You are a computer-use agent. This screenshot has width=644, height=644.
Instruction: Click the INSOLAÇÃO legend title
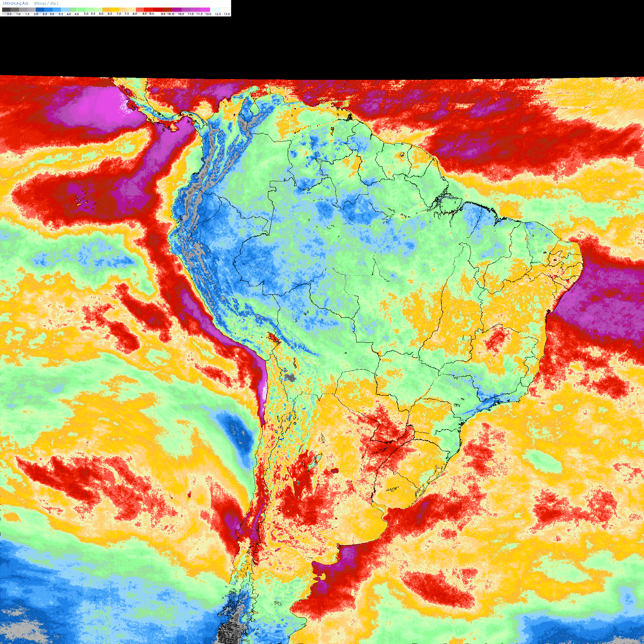(16, 3)
